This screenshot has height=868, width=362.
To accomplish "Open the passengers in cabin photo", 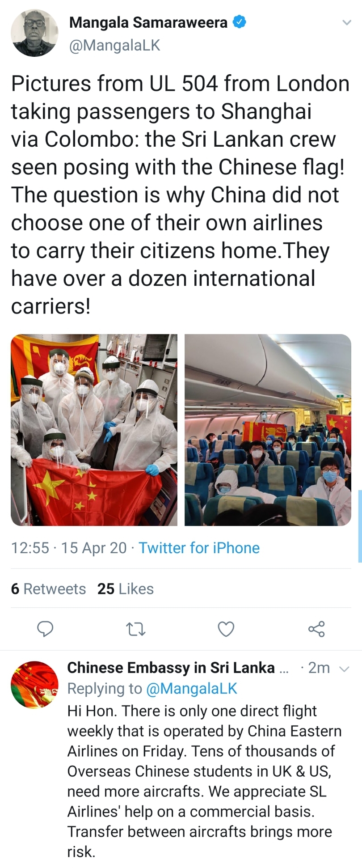I will tap(268, 430).
